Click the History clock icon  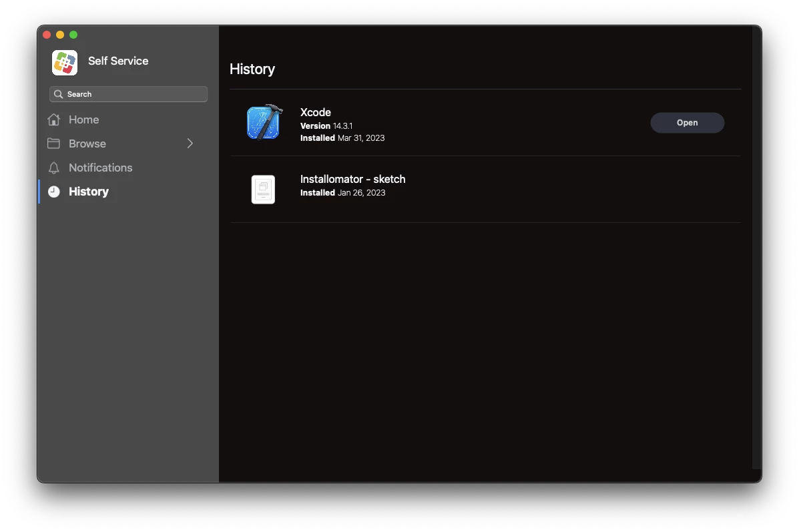tap(53, 192)
